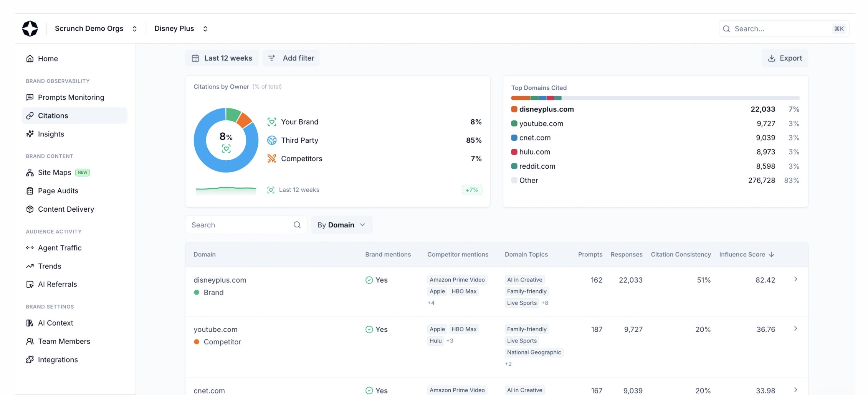Click the green youtube.com swatch
This screenshot has height=395, width=868.
click(x=514, y=123)
